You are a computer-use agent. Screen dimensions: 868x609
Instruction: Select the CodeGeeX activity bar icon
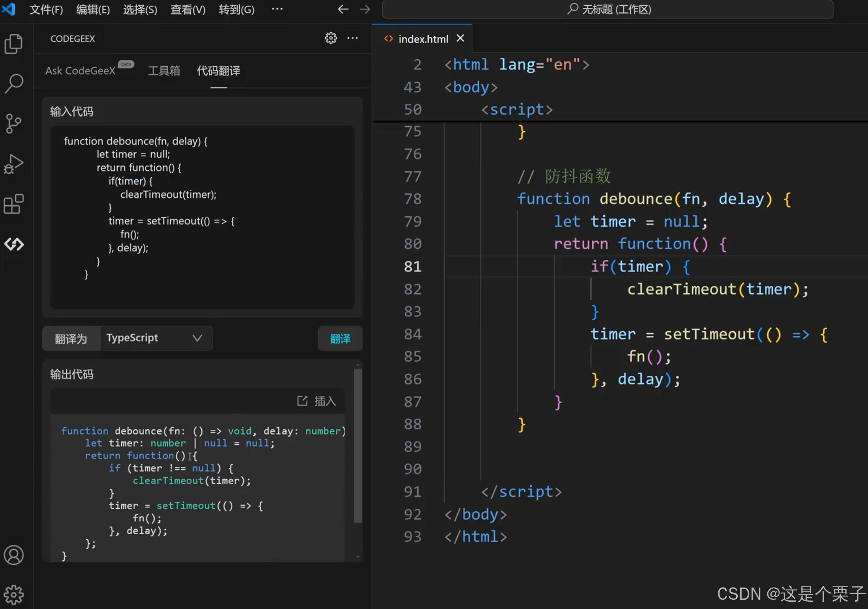[14, 244]
